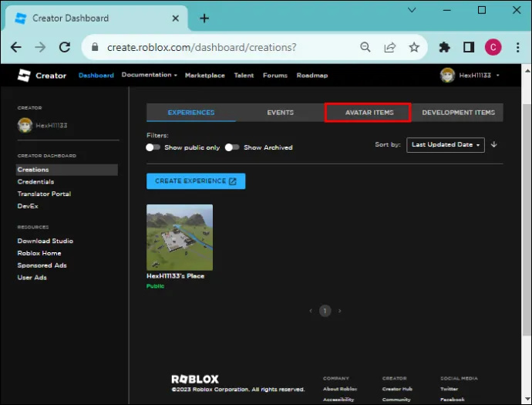Switch to the Events tab
532x405 pixels.
280,113
